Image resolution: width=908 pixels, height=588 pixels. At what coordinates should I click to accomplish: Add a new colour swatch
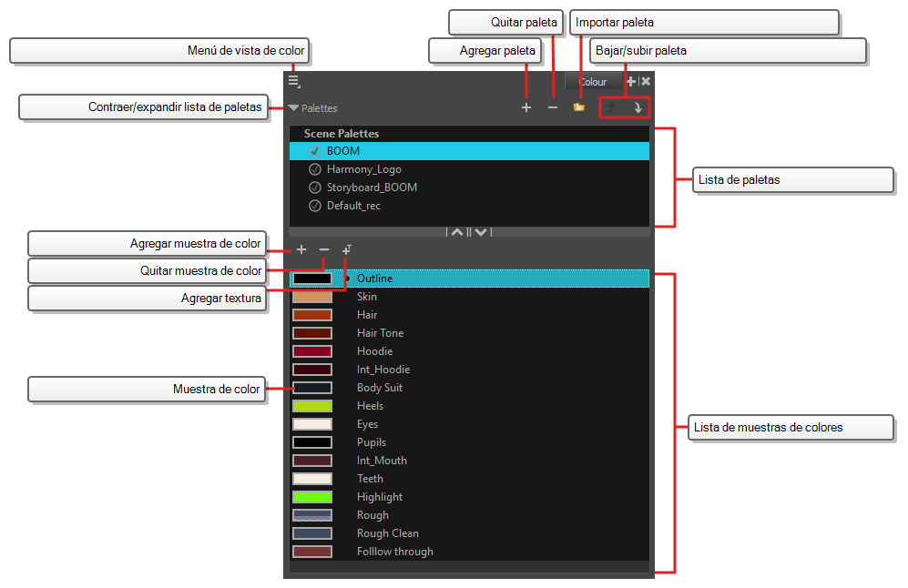pyautogui.click(x=301, y=249)
